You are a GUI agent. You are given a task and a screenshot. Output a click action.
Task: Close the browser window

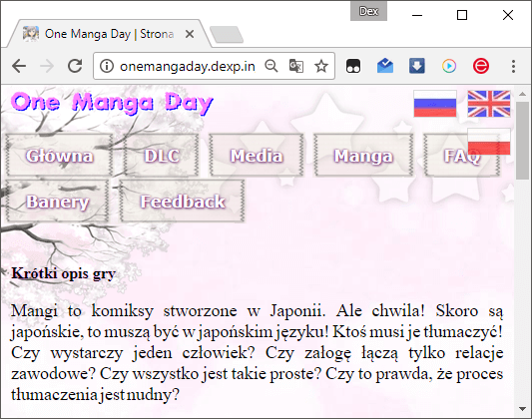508,15
